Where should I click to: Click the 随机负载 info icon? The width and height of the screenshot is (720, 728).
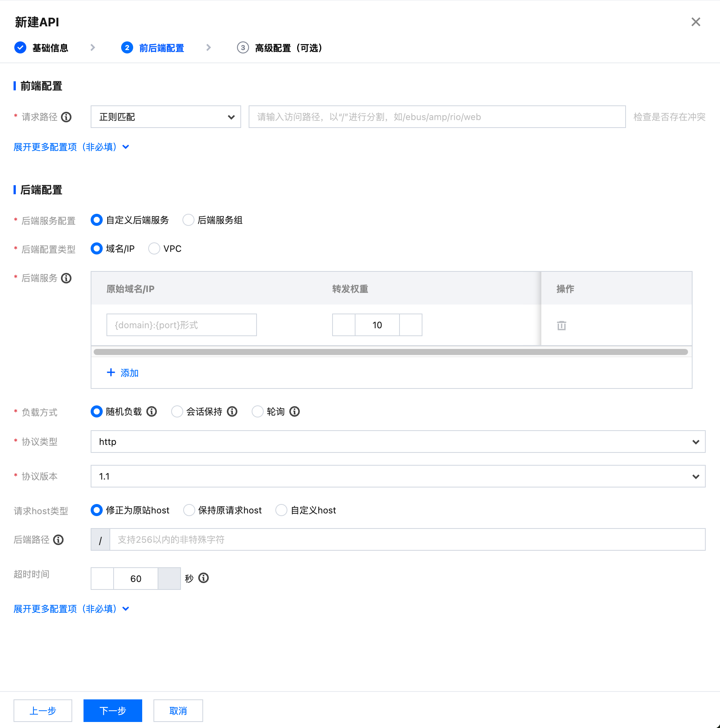coord(152,411)
